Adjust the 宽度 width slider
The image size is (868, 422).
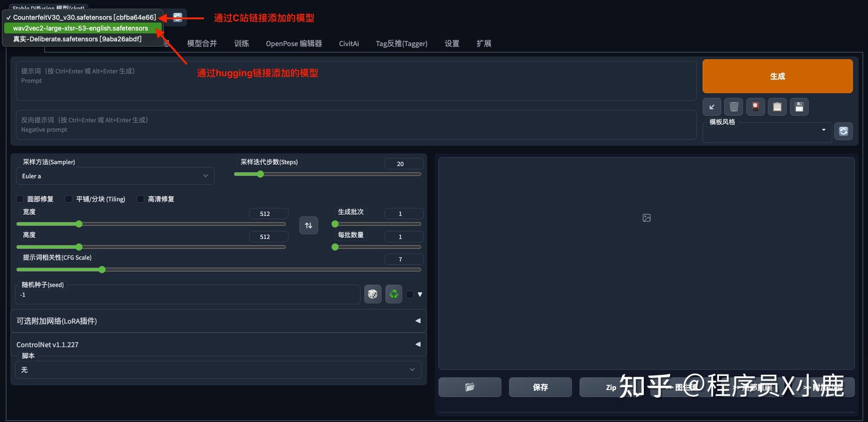tap(151, 224)
